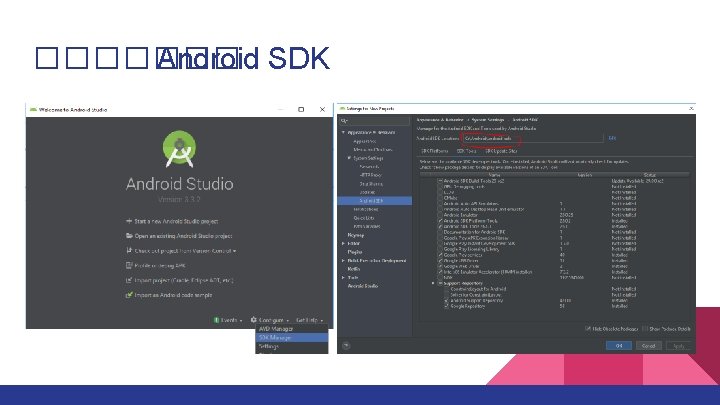
Task: Switch to the SDK Platforms tab
Action: (x=434, y=151)
